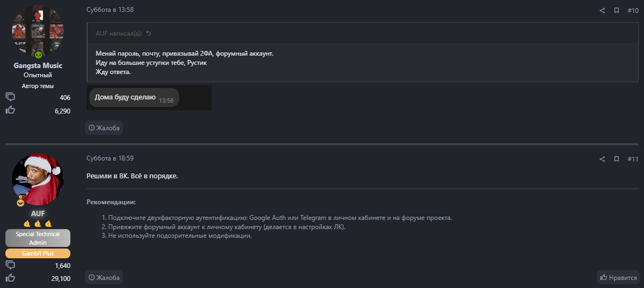Click AUF's message count icon
This screenshot has width=644, height=288.
tap(10, 265)
